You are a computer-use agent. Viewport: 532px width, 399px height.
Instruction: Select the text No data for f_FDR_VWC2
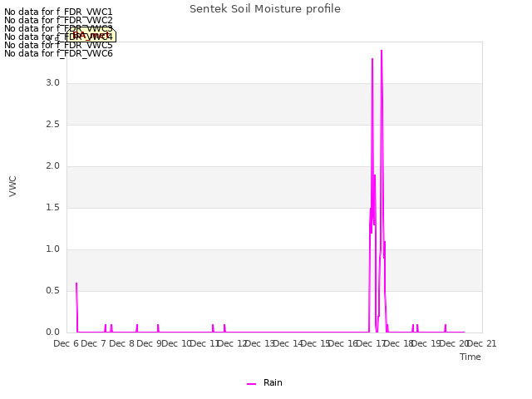click(x=58, y=20)
